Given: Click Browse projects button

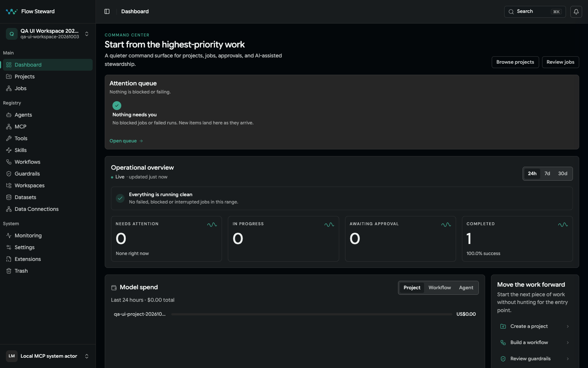Looking at the screenshot, I should [x=515, y=62].
